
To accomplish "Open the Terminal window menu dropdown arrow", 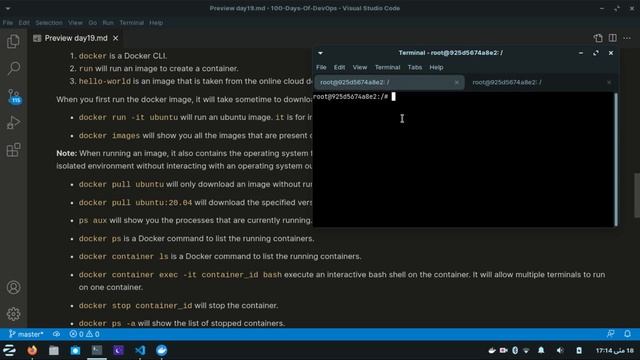I will click(x=320, y=53).
